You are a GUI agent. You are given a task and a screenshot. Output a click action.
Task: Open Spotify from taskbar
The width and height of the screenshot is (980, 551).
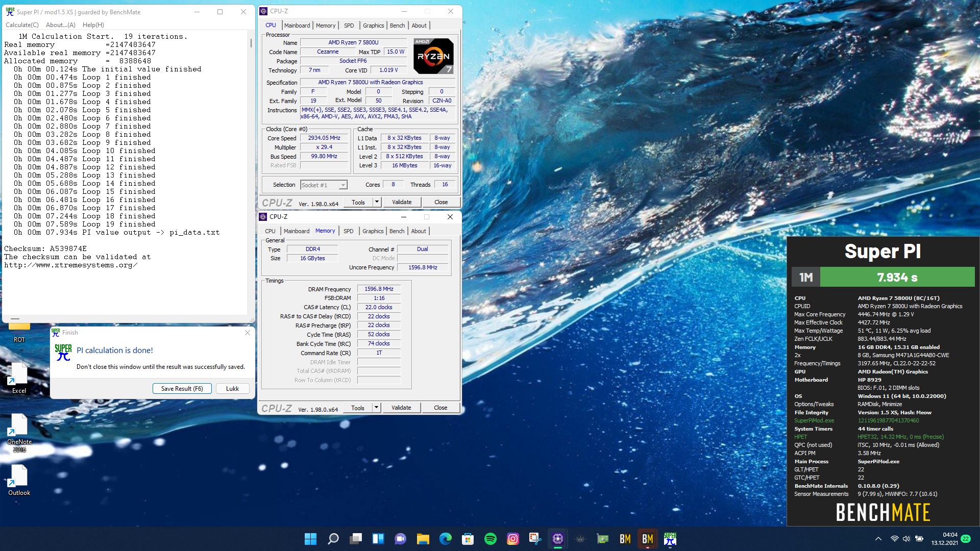coord(490,539)
